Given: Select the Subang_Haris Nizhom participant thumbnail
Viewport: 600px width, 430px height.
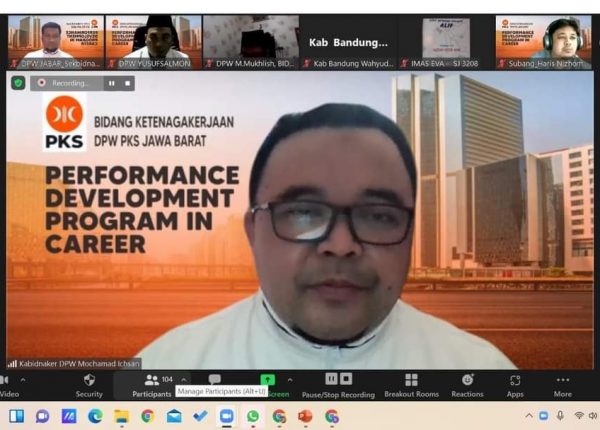Looking at the screenshot, I should (x=543, y=42).
